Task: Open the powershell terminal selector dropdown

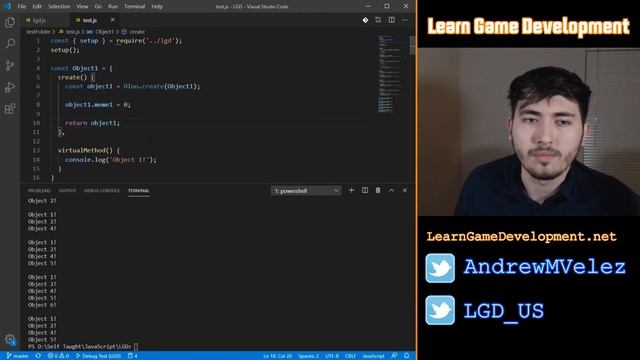Action: pyautogui.click(x=306, y=191)
